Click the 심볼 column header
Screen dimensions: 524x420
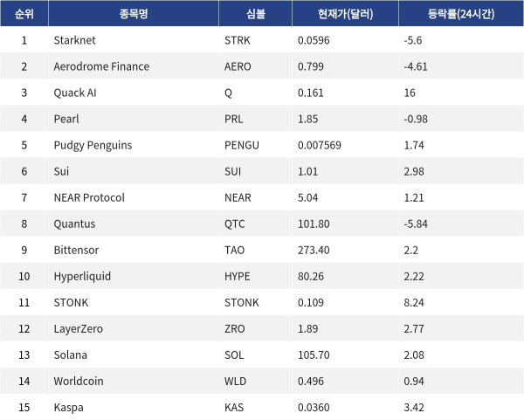point(256,14)
